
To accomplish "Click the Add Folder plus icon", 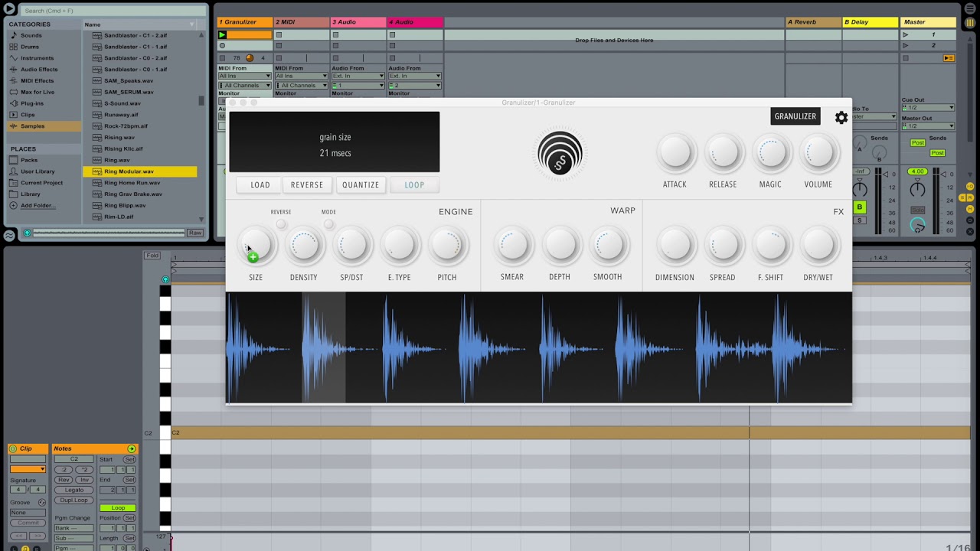I will (x=14, y=206).
